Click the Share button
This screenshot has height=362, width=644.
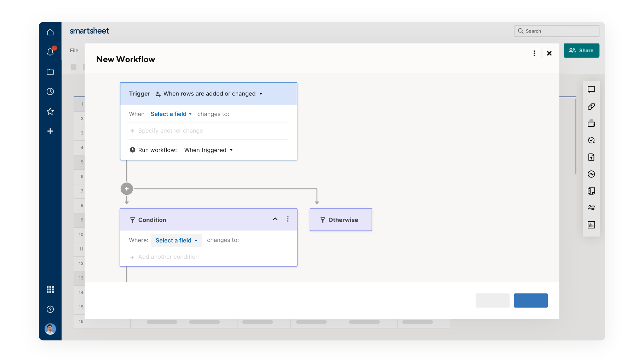click(581, 51)
